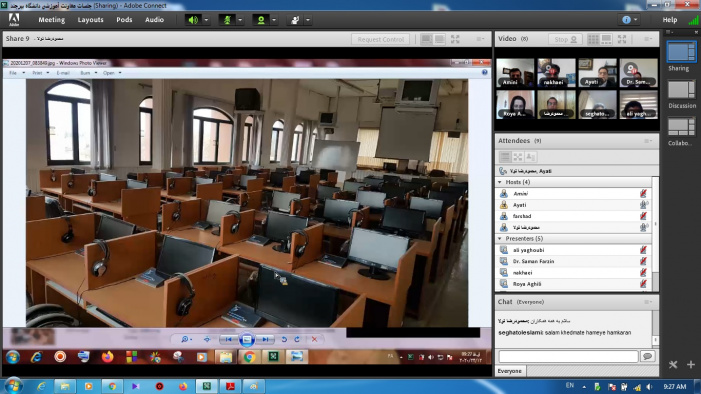This screenshot has width=701, height=394.
Task: Switch video pod to grid view icon
Action: coord(593,39)
